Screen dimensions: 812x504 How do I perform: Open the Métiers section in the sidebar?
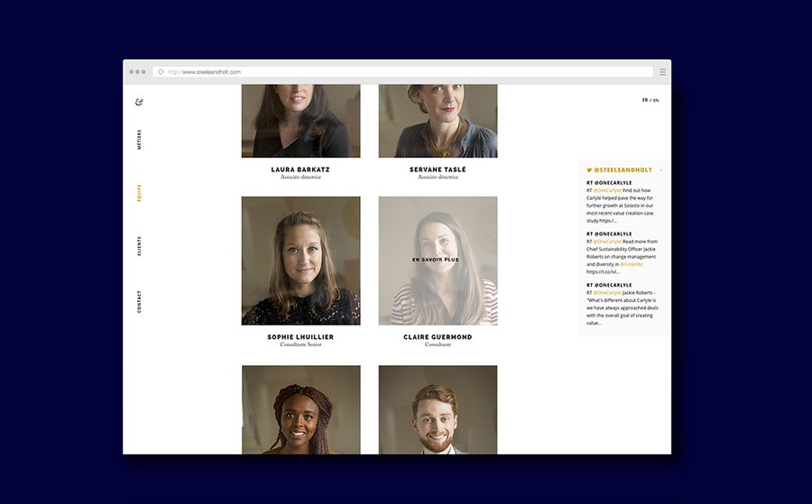tap(139, 140)
